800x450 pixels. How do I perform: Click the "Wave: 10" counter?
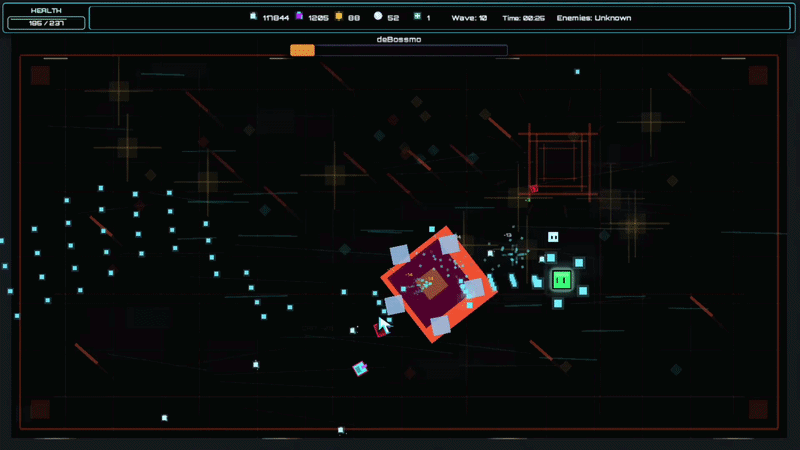coord(469,18)
